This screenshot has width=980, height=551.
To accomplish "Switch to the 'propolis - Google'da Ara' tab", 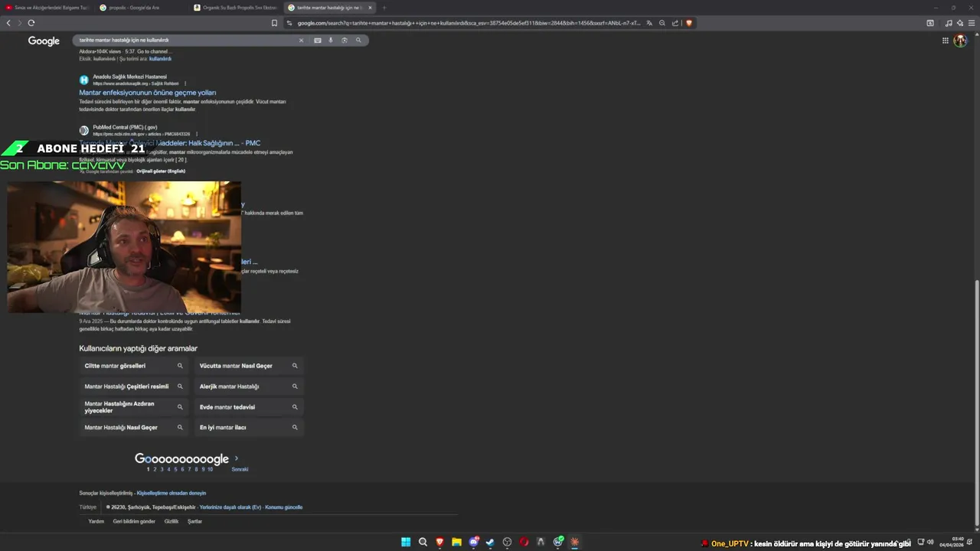I will (x=140, y=8).
